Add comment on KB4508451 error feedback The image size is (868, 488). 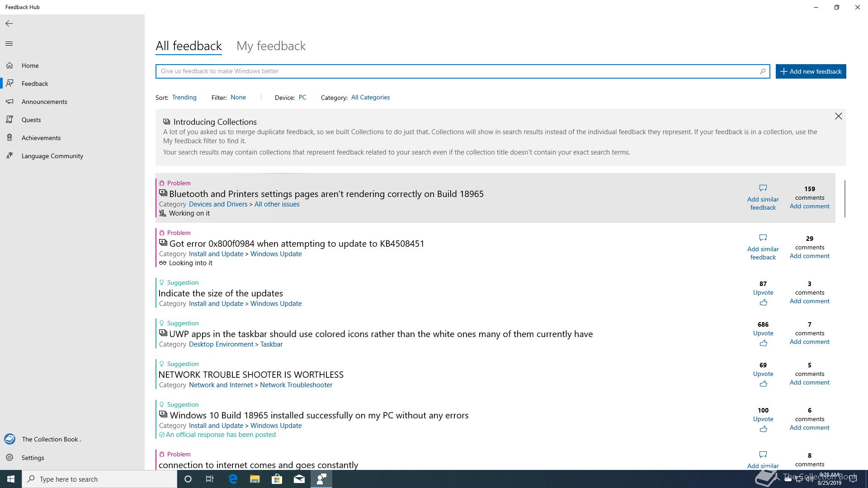[x=809, y=256]
